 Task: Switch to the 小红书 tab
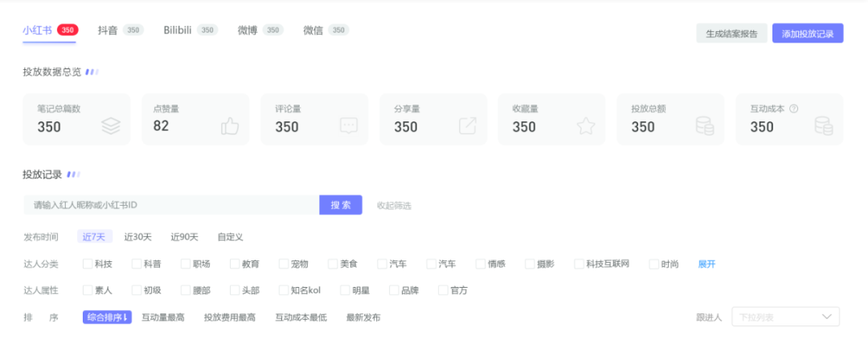(x=51, y=31)
